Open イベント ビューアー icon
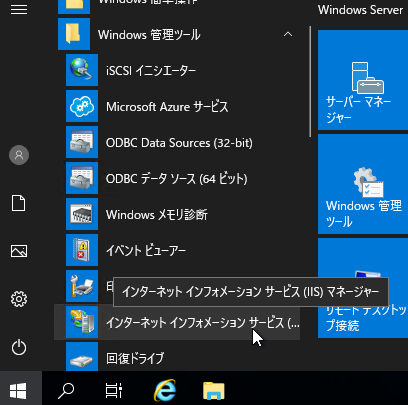This screenshot has height=405, width=408. click(x=82, y=250)
